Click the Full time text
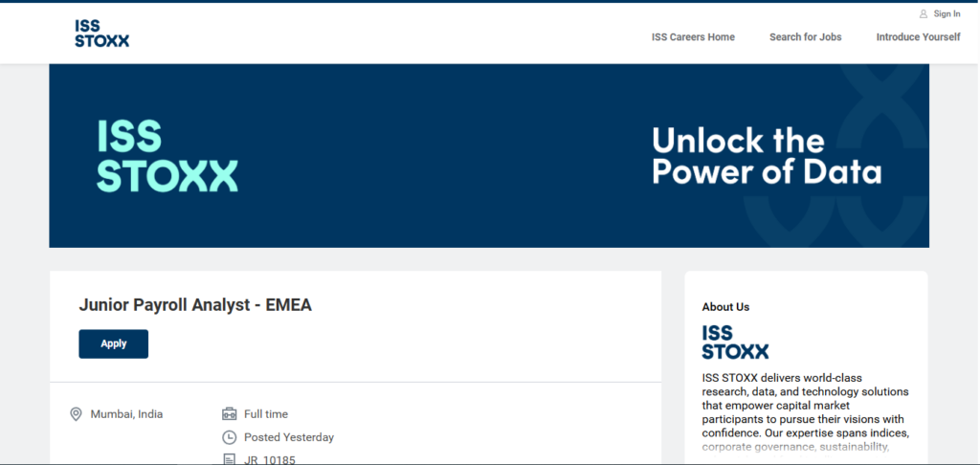Image resolution: width=980 pixels, height=465 pixels. coord(266,413)
